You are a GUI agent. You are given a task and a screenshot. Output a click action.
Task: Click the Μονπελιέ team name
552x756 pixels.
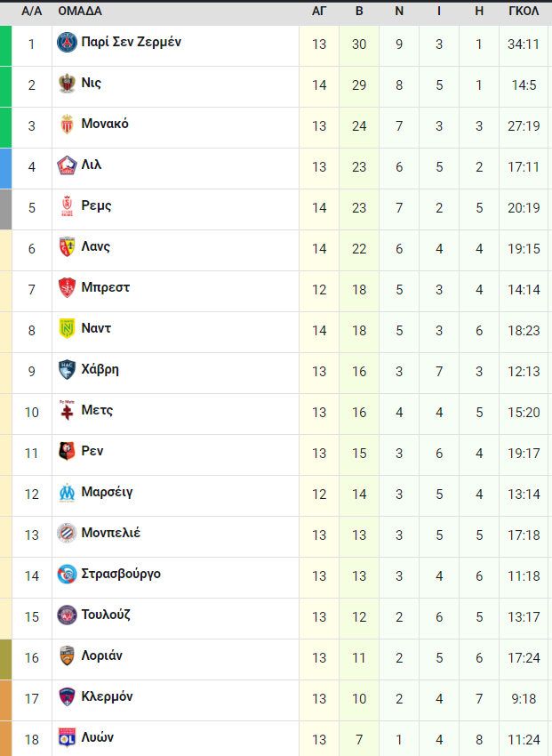[111, 533]
